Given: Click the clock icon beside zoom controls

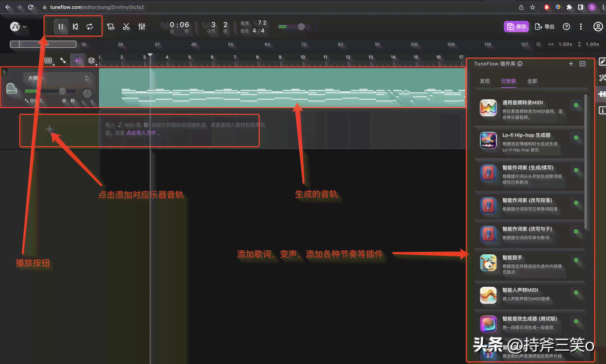Looking at the screenshot, I should 538,44.
